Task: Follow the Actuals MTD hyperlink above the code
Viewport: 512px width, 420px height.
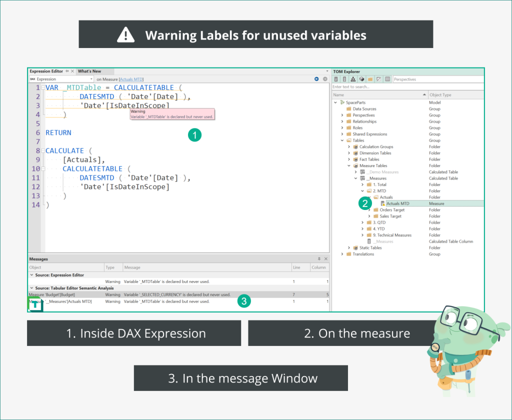Action: [x=131, y=78]
